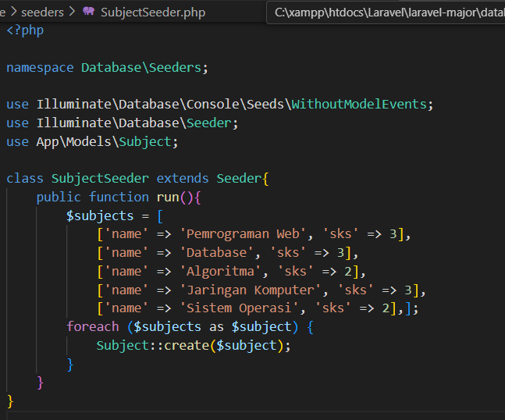
Task: Open the SubjectSeeder.php breadcrumb item
Action: [x=153, y=12]
